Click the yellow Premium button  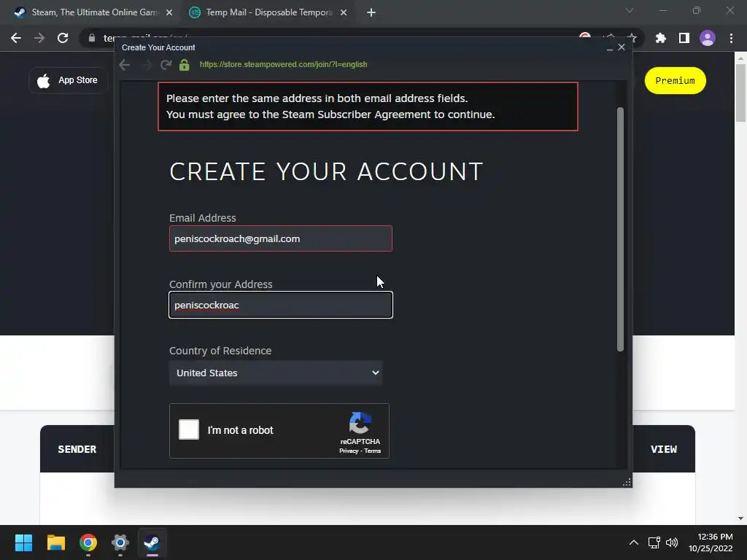pos(675,80)
